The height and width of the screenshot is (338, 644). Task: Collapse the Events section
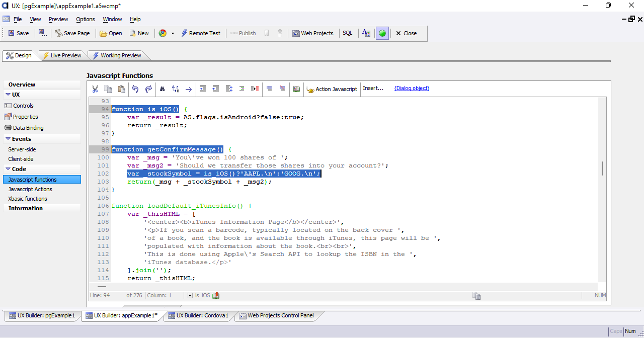pyautogui.click(x=8, y=139)
